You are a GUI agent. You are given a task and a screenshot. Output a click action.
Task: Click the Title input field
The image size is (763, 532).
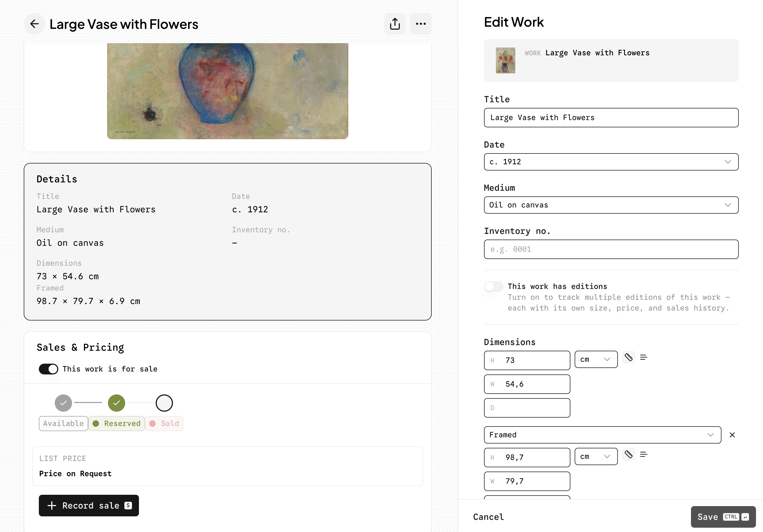(x=611, y=118)
